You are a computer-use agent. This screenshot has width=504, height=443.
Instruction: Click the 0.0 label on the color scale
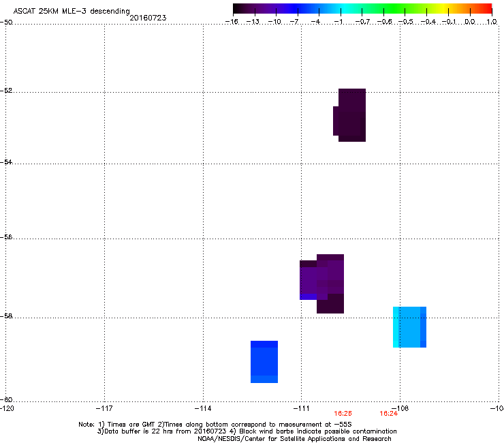470,22
